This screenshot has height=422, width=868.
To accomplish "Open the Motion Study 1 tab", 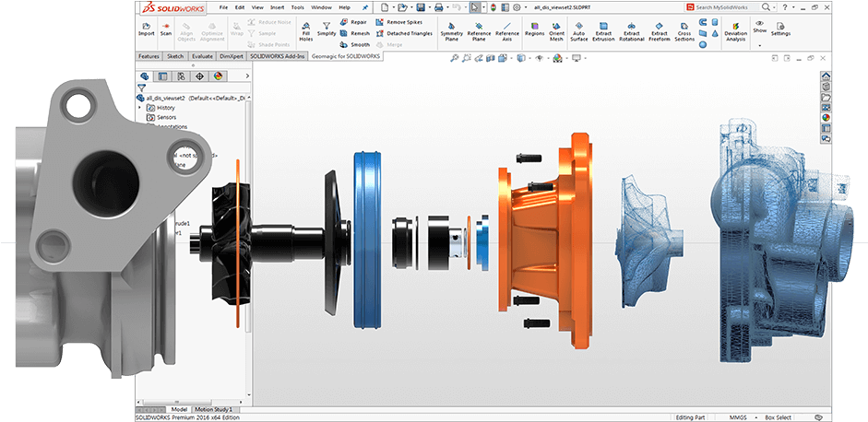I will tap(213, 409).
